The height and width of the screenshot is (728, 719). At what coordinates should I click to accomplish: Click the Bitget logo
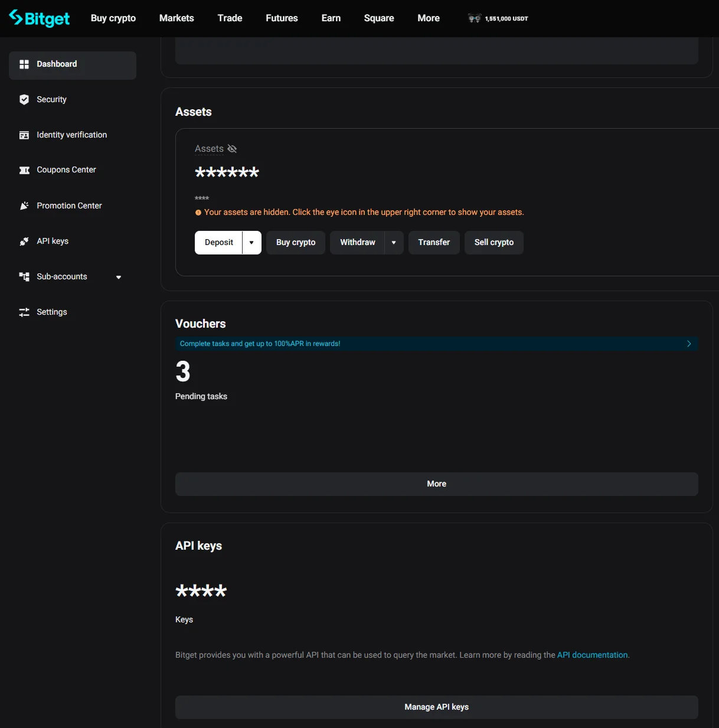coord(38,18)
